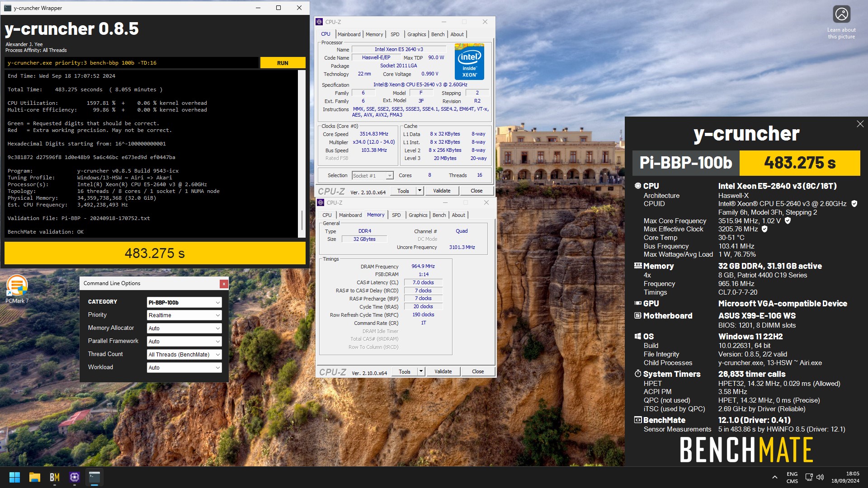This screenshot has height=488, width=868.
Task: Click the y-cruncher command line field
Action: coord(132,63)
